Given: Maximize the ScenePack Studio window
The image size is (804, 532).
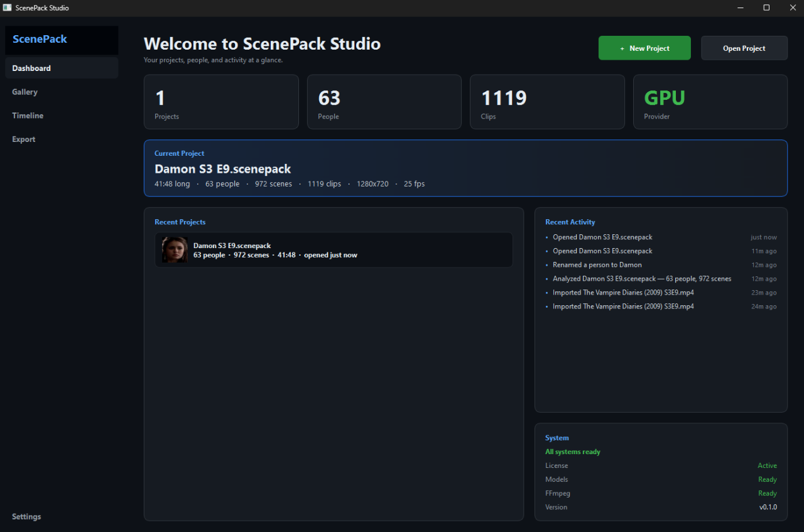Looking at the screenshot, I should click(x=766, y=8).
